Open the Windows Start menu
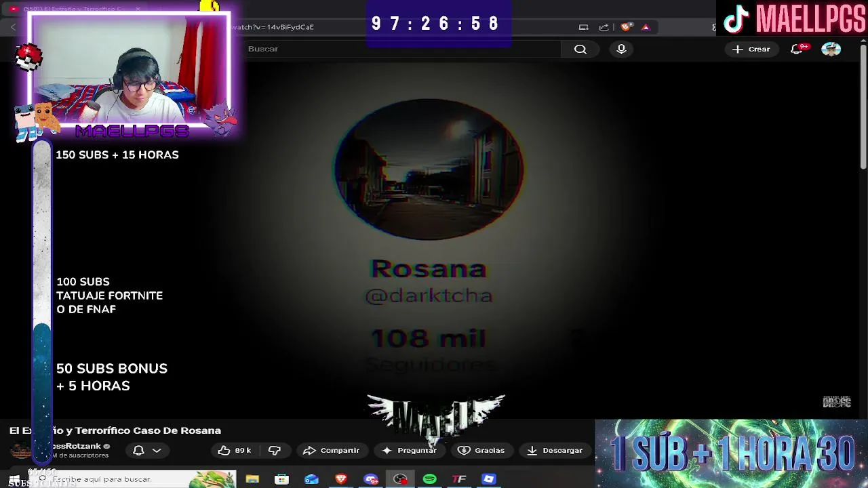 [14, 479]
